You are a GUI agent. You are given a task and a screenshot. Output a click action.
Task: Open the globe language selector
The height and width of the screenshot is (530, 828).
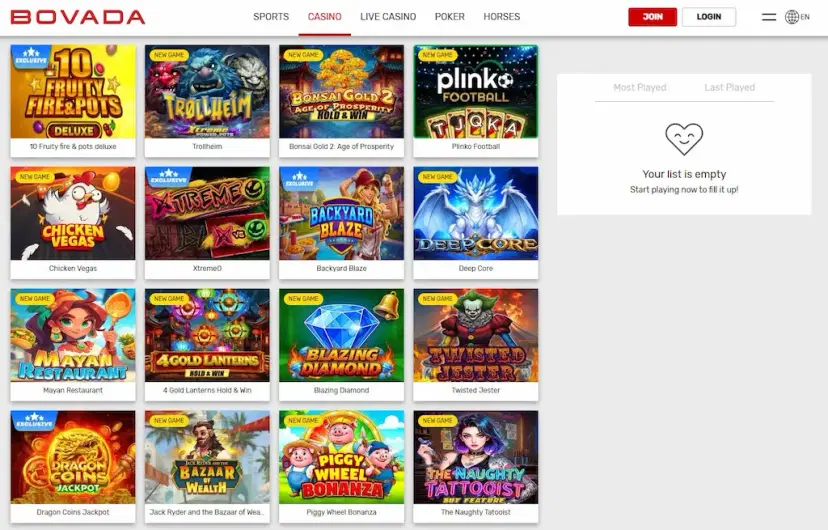point(797,17)
